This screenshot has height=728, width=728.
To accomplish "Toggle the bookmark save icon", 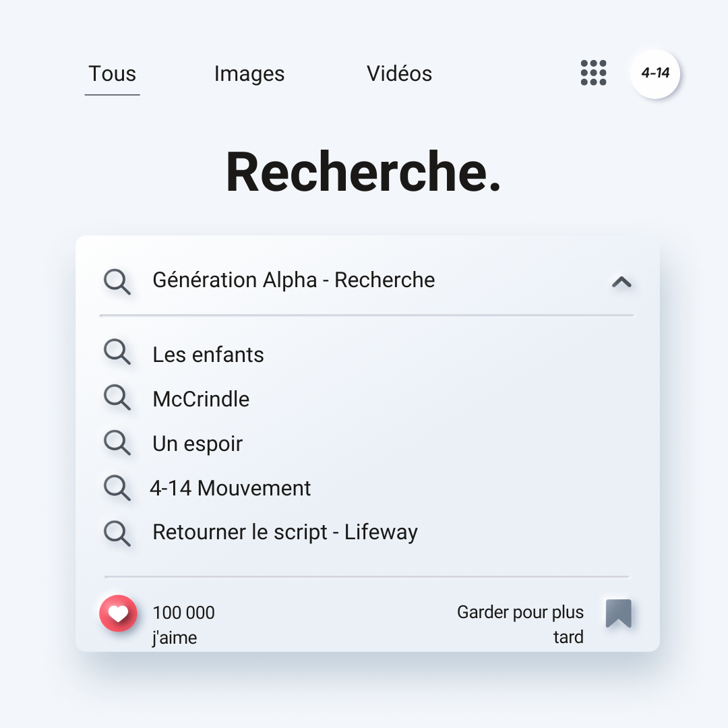I will (x=618, y=613).
